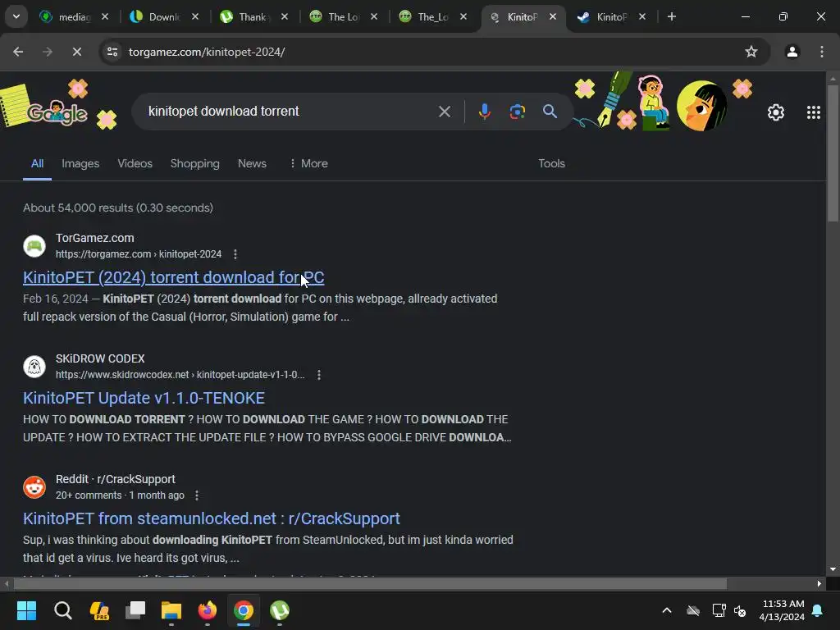Screen dimensions: 840x630
Task: Open the tab search dropdown
Action: pyautogui.click(x=16, y=16)
